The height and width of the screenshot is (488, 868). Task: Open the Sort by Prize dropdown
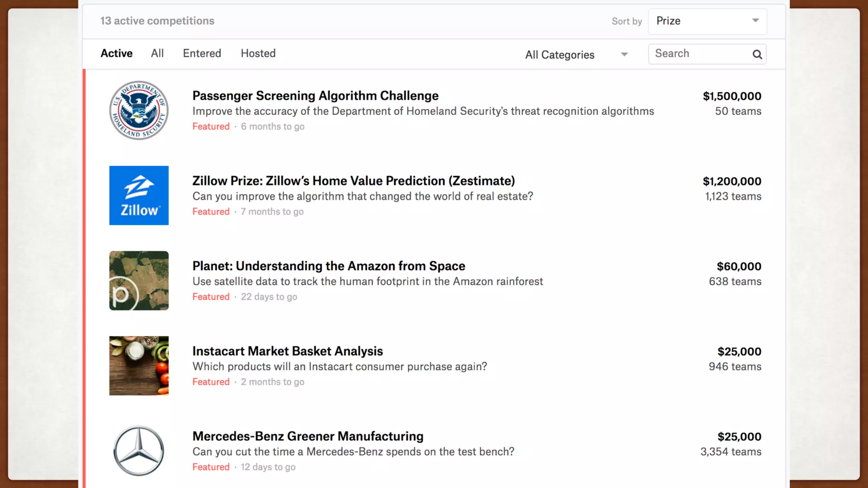(x=707, y=21)
